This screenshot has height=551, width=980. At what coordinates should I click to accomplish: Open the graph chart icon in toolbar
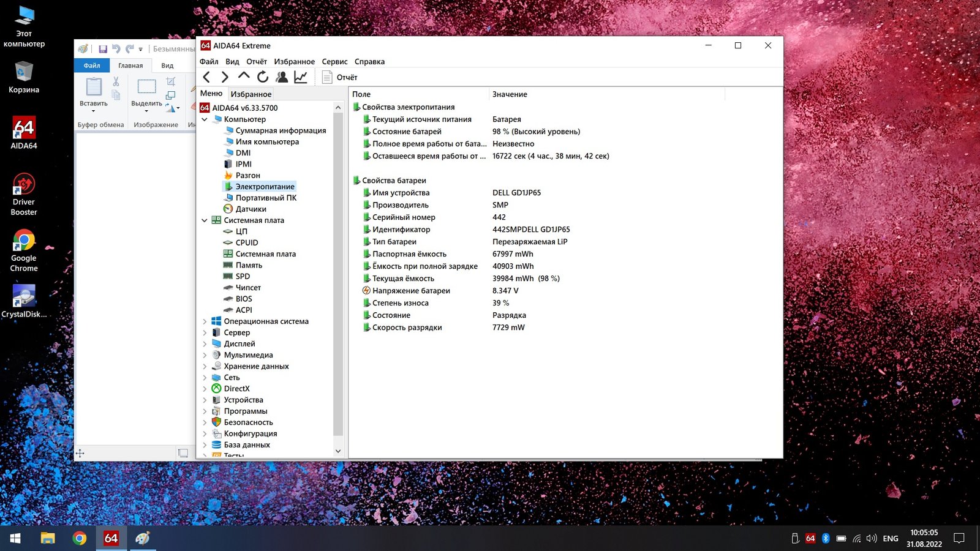pos(301,77)
